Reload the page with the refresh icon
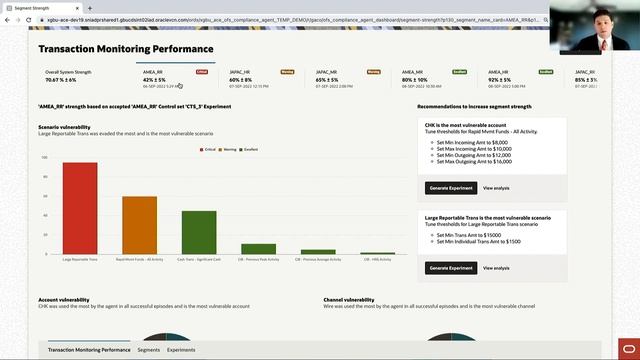 tap(29, 20)
